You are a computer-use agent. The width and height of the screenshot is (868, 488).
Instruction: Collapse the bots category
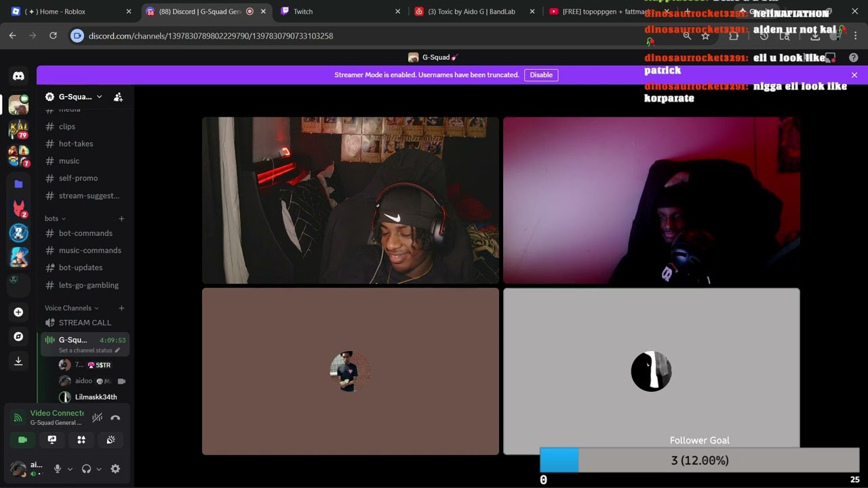[x=55, y=218]
